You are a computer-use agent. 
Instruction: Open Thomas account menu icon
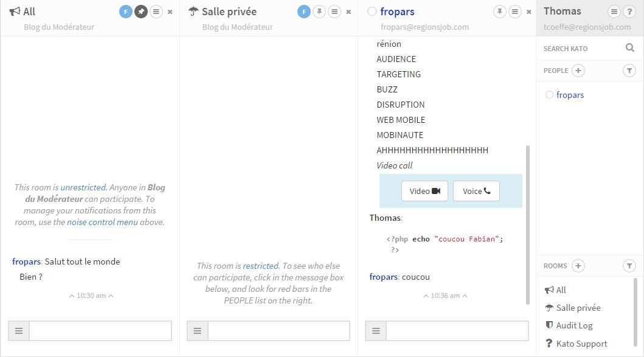[x=614, y=12]
